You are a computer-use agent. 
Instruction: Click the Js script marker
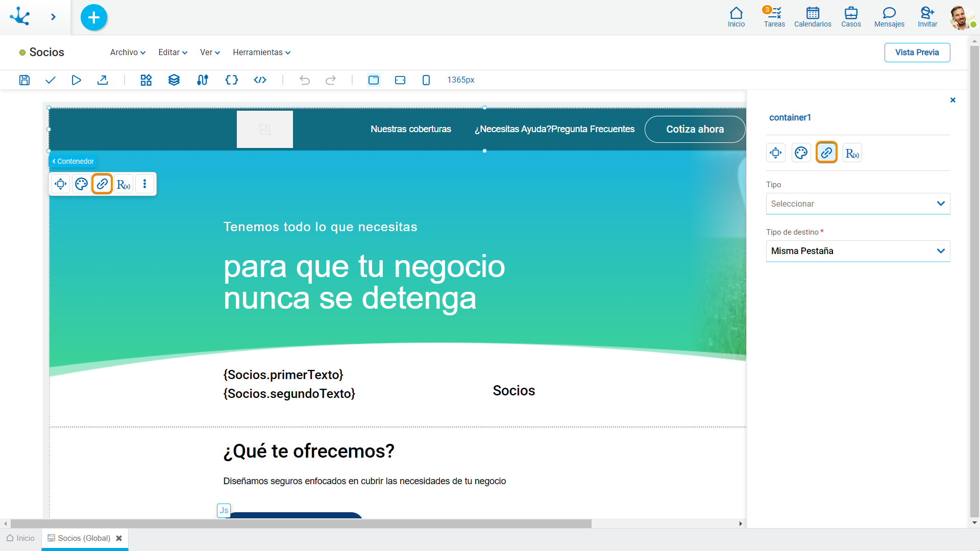point(224,510)
